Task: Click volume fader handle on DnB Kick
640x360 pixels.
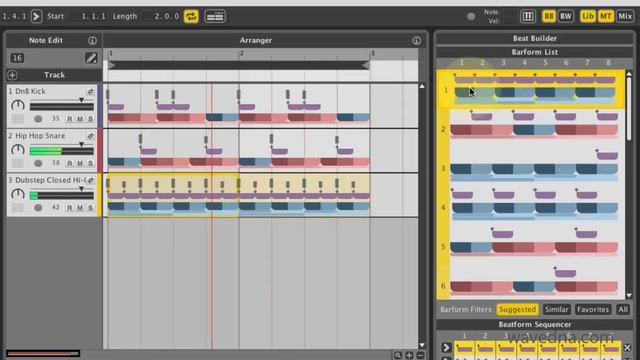Action: pyautogui.click(x=81, y=100)
